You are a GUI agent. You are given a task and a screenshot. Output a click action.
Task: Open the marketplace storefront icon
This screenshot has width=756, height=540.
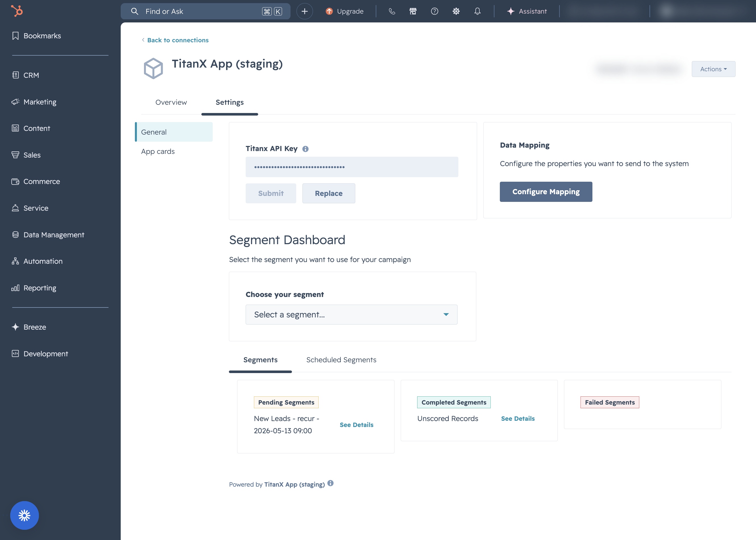coord(413,11)
